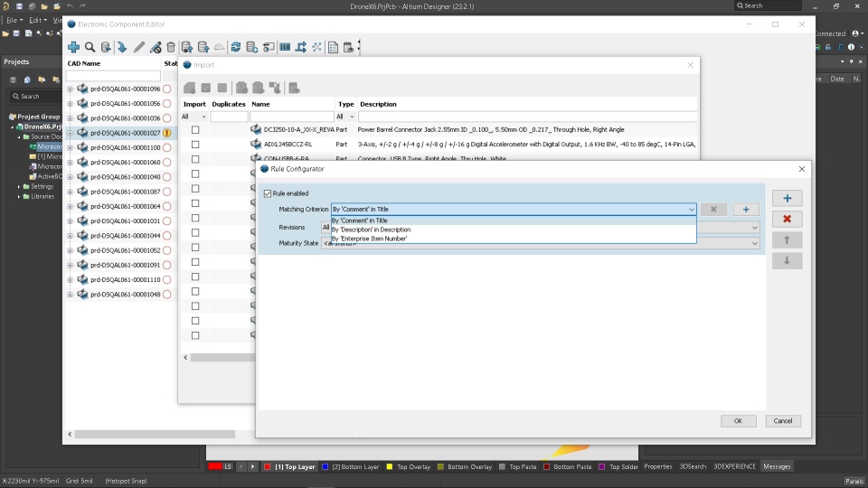Click the blue curved arrow import icon
Viewport: 868px width, 488px height.
pyautogui.click(x=122, y=47)
